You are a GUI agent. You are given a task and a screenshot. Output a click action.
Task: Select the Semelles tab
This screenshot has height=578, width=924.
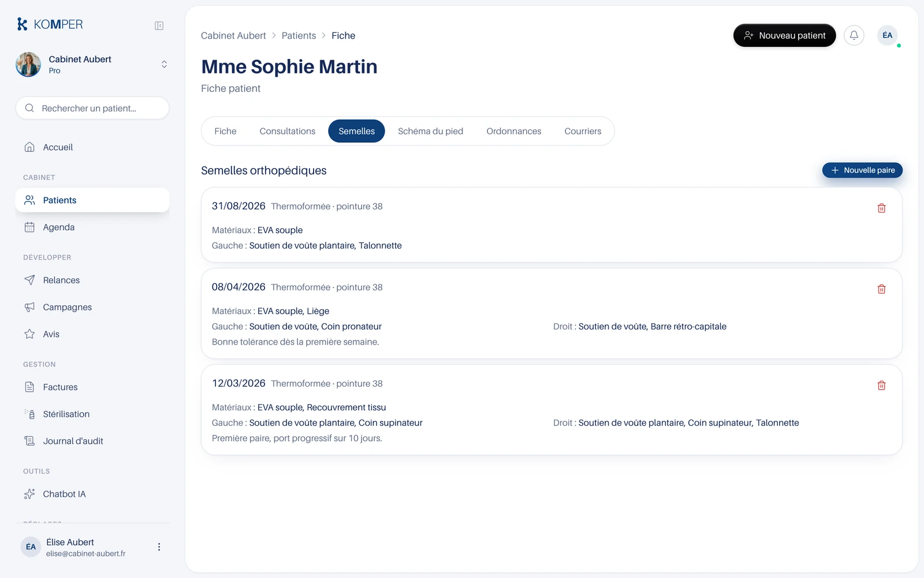pyautogui.click(x=356, y=131)
